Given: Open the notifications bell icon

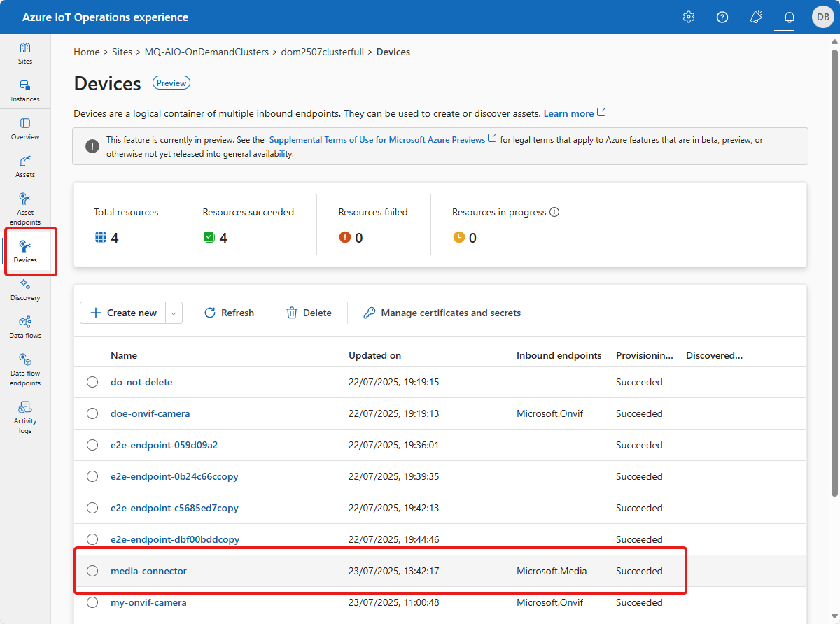Looking at the screenshot, I should tap(790, 17).
